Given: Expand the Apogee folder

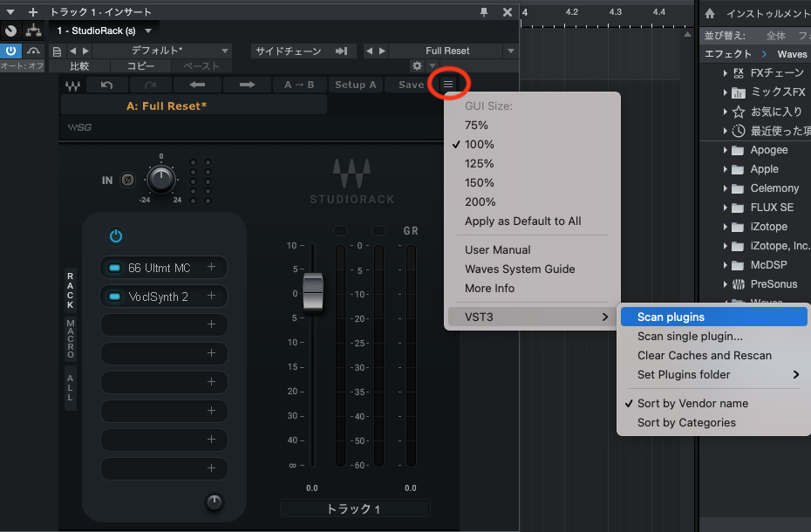Looking at the screenshot, I should pyautogui.click(x=726, y=150).
